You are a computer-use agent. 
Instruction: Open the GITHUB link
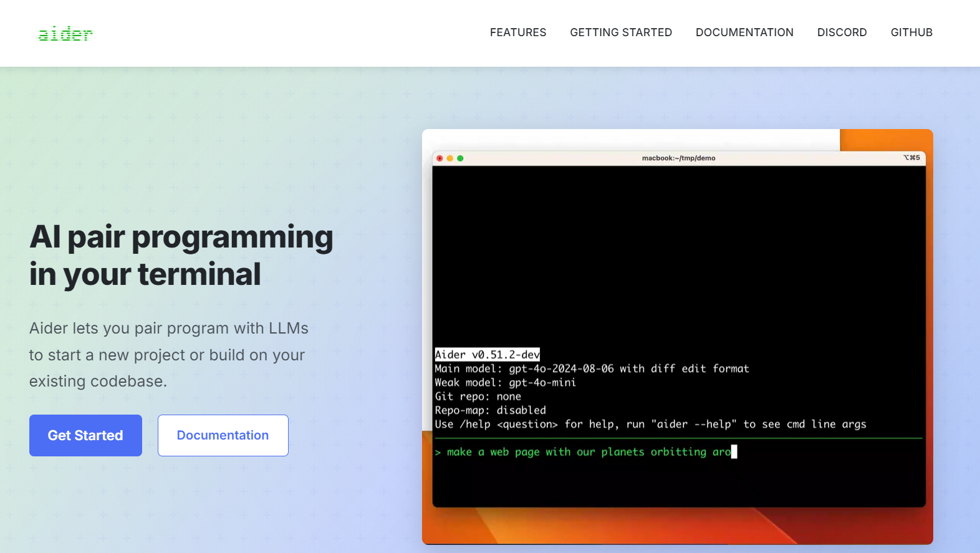911,32
